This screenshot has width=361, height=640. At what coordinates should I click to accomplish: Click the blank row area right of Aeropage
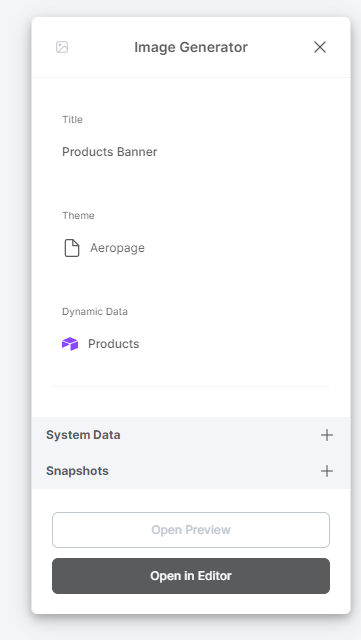[x=237, y=248]
